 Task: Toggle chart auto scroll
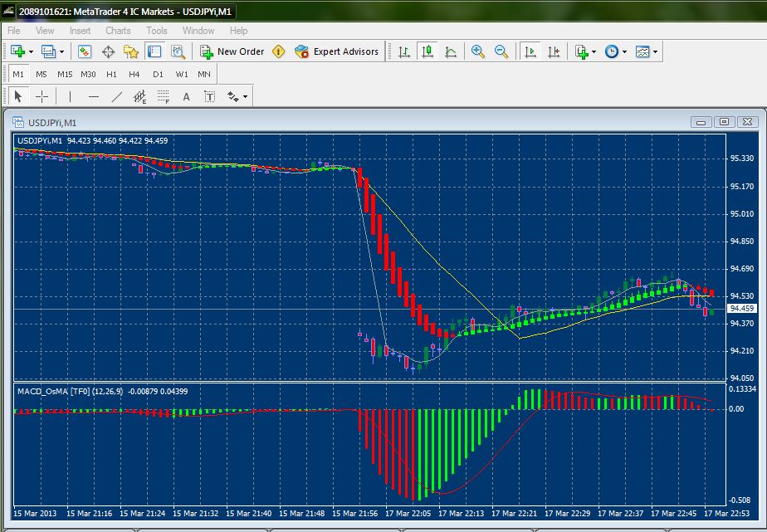pos(529,51)
